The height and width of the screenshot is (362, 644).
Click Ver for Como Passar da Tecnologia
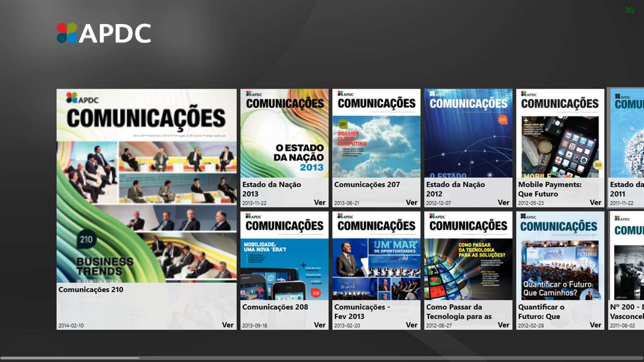[x=504, y=325]
